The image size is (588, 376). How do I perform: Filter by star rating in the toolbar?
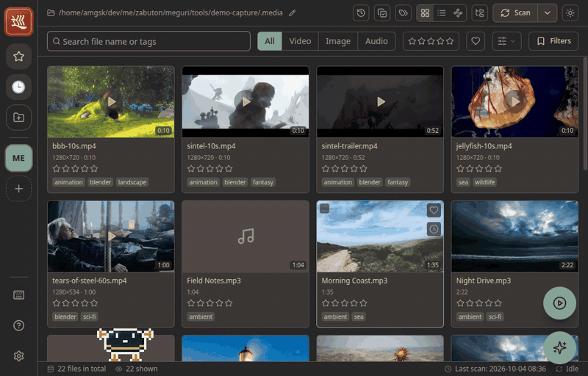[x=431, y=41]
